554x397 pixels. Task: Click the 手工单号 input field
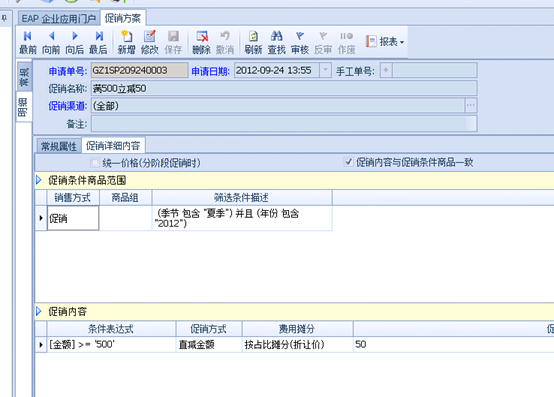[435, 70]
